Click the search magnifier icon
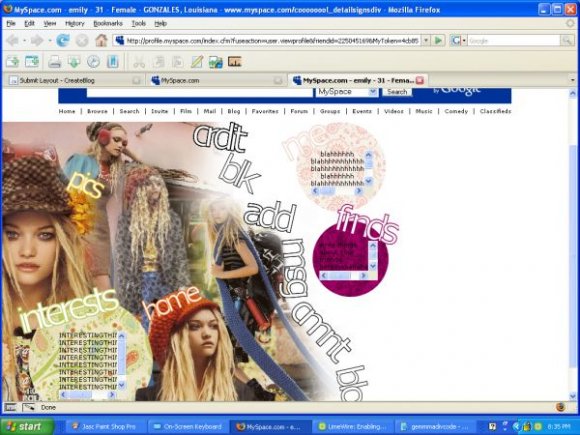The width and height of the screenshot is (580, 435). pos(567,40)
